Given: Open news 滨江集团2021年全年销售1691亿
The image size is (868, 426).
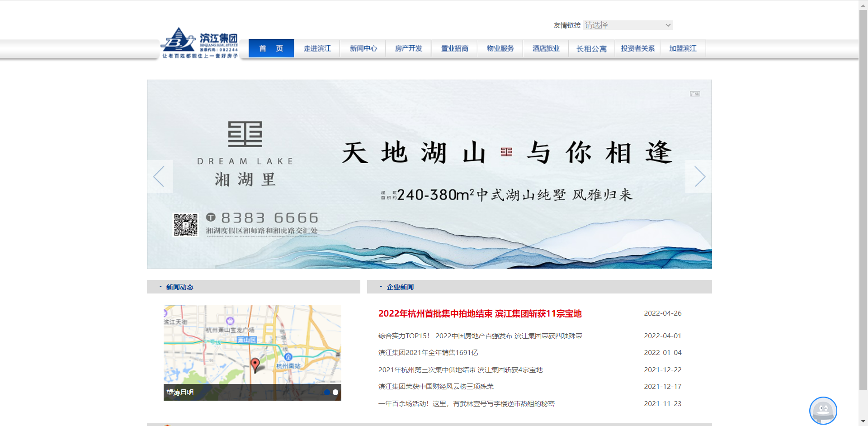Looking at the screenshot, I should click(428, 353).
